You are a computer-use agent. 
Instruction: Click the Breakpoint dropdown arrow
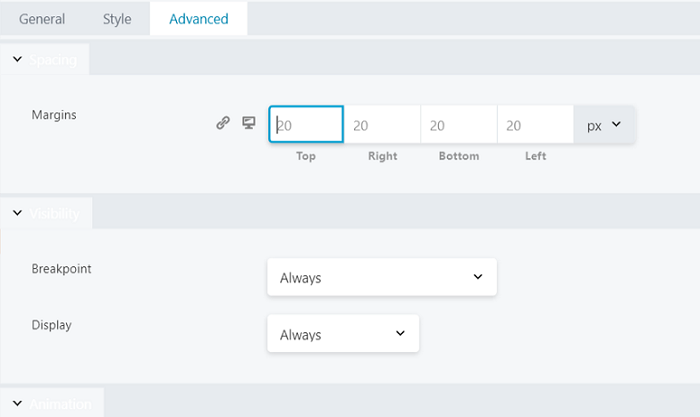tap(478, 277)
